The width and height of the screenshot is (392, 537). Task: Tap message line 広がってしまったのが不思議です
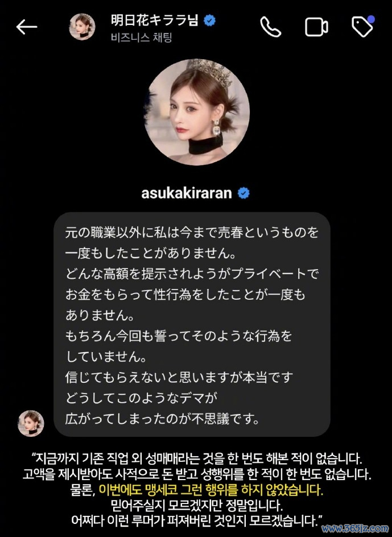[x=162, y=419]
